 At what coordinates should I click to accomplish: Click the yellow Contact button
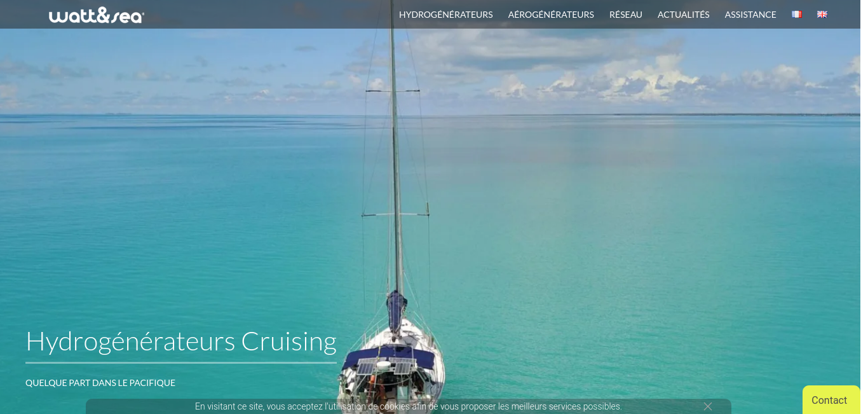[x=831, y=400]
